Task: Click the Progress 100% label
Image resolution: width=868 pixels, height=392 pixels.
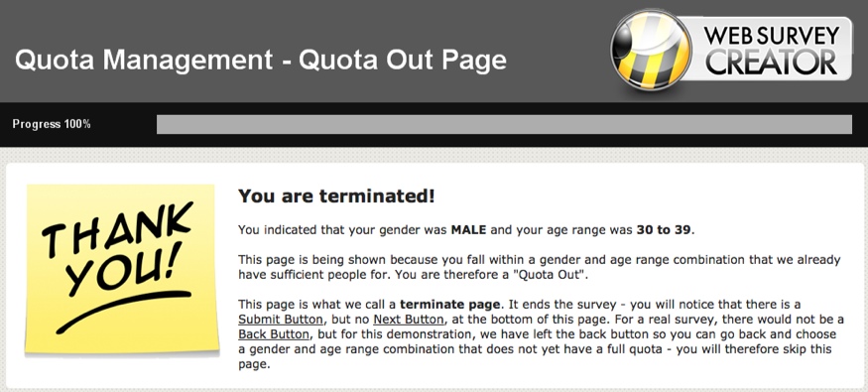Action: [52, 124]
